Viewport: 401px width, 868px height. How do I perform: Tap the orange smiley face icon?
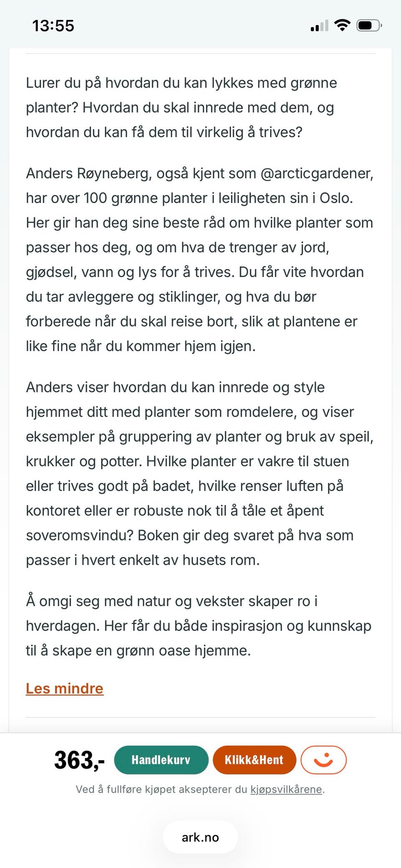coord(323,760)
